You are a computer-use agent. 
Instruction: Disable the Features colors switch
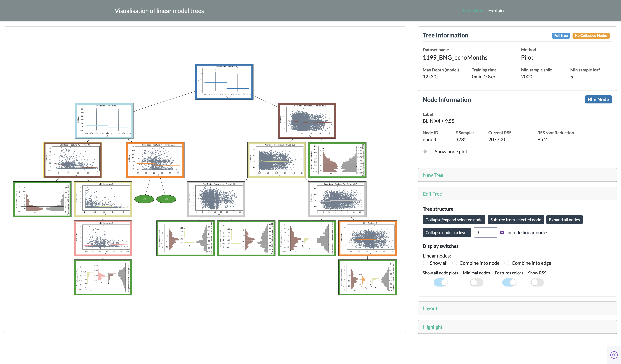click(509, 282)
